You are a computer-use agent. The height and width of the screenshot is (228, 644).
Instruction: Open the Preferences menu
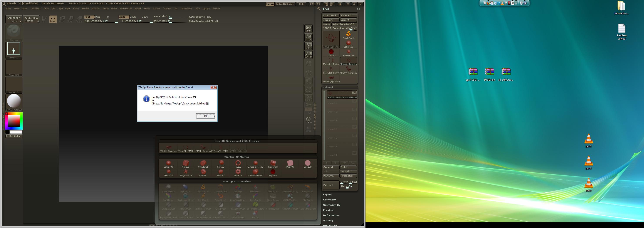125,9
